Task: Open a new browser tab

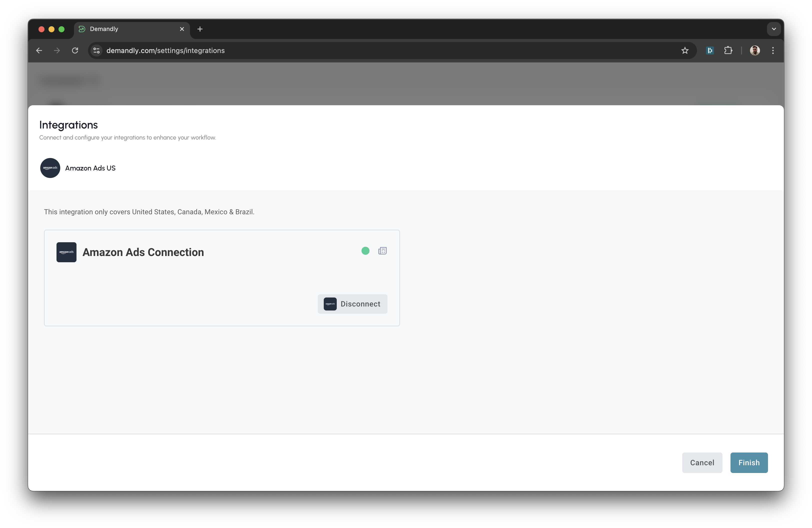Action: pyautogui.click(x=200, y=29)
